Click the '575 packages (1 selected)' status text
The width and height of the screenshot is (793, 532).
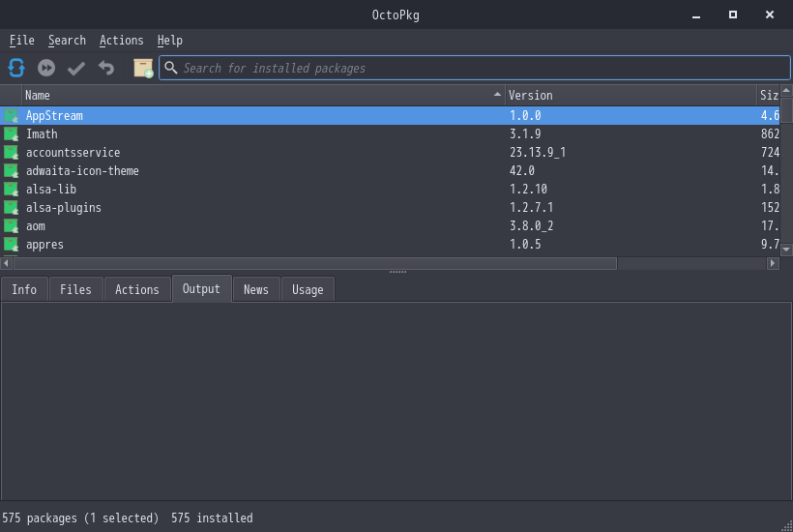point(80,518)
